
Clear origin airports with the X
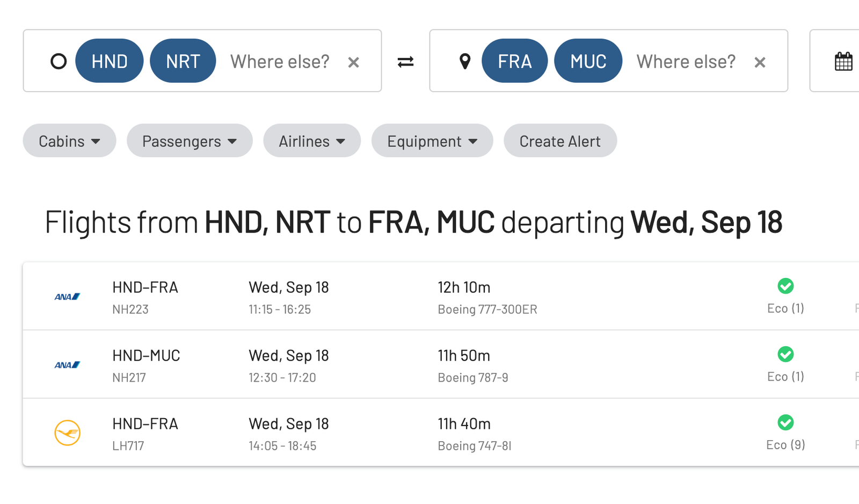[353, 62]
